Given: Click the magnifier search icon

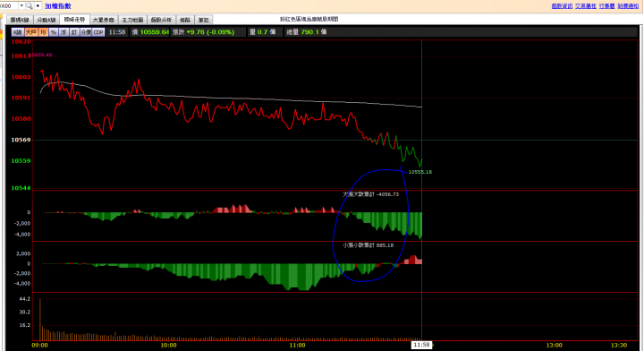Looking at the screenshot, I should [x=30, y=5].
